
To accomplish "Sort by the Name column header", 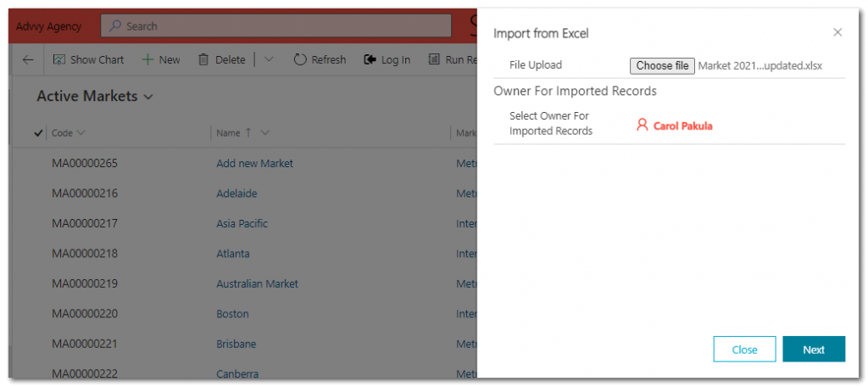I will coord(229,133).
